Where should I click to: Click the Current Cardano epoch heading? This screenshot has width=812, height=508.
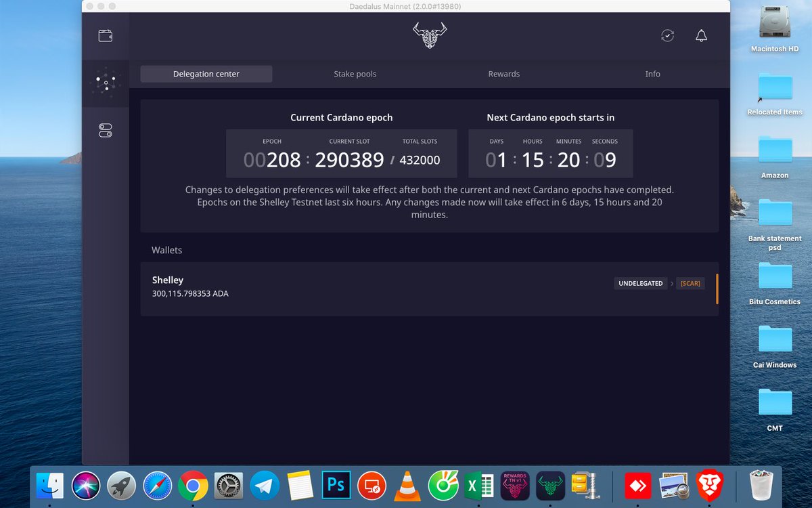point(342,117)
